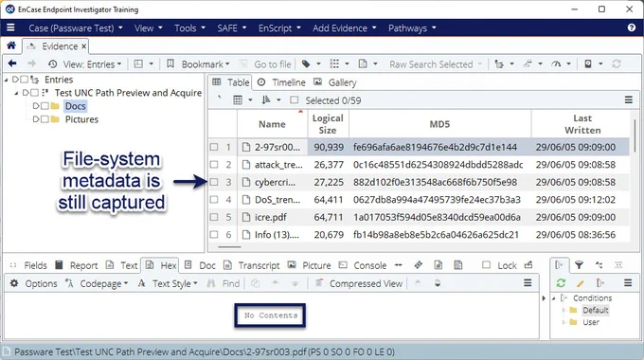Click the green refresh conditions icon
Viewport: 644px width, 360px height.
tap(561, 282)
